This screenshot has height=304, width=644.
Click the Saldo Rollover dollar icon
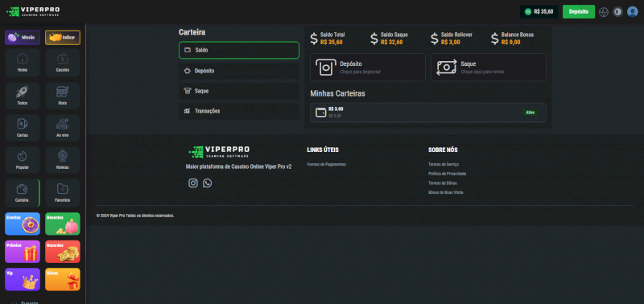point(435,39)
